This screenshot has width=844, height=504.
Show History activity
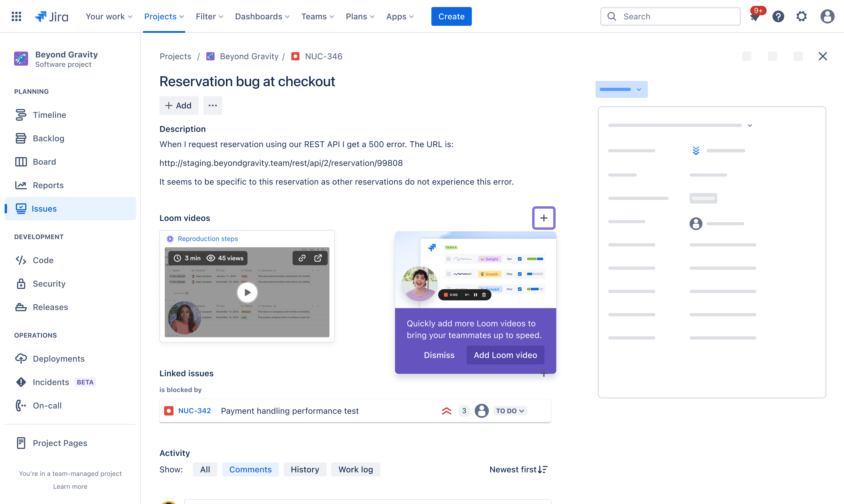click(x=305, y=469)
